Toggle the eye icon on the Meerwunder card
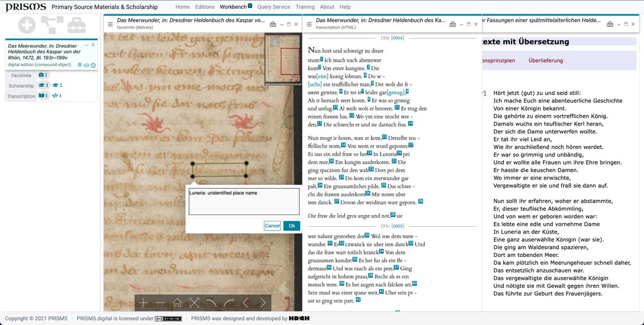 click(x=86, y=65)
